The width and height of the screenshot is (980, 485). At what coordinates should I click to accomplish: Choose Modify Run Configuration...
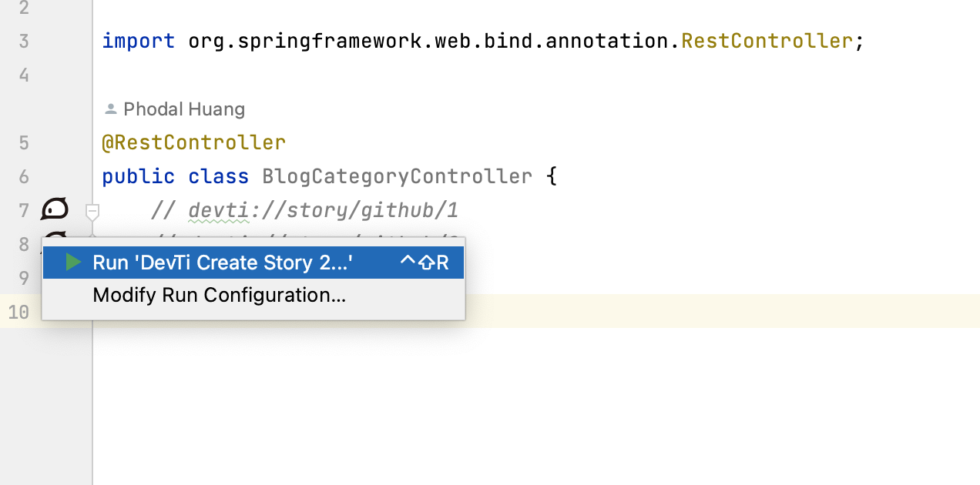(x=219, y=295)
